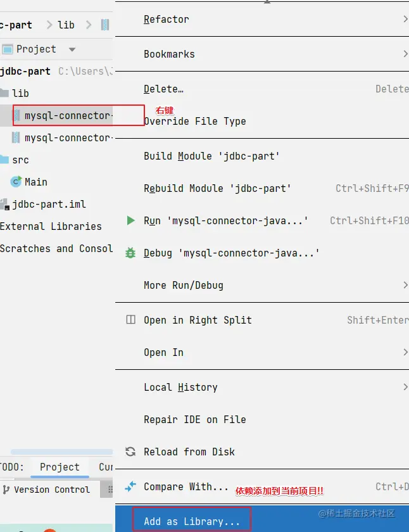Open the Project view dropdown arrow
Image resolution: width=409 pixels, height=532 pixels.
[x=72, y=49]
